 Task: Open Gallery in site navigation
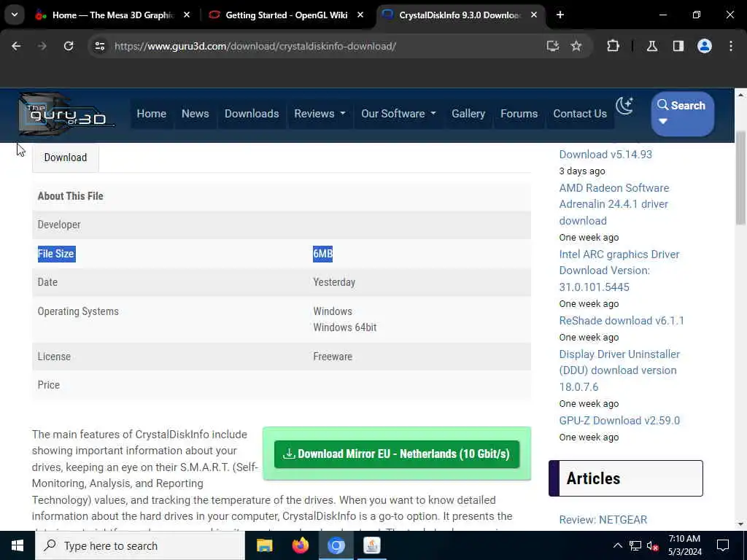point(468,114)
